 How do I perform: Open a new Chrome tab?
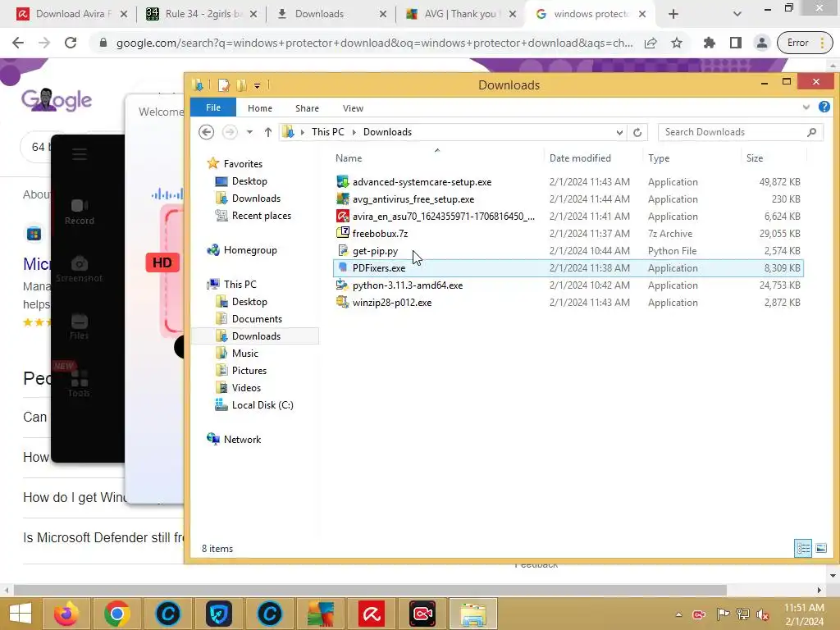click(x=673, y=14)
